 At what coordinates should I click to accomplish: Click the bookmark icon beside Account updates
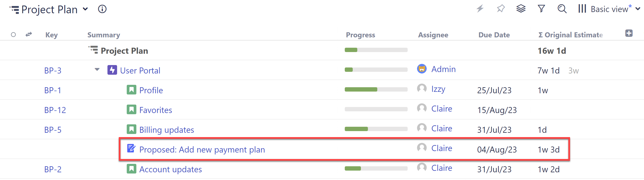131,169
